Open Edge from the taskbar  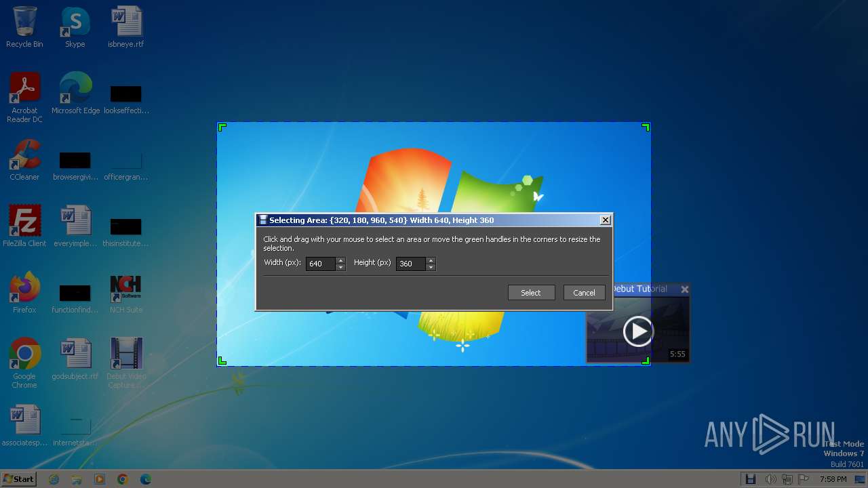(x=145, y=479)
